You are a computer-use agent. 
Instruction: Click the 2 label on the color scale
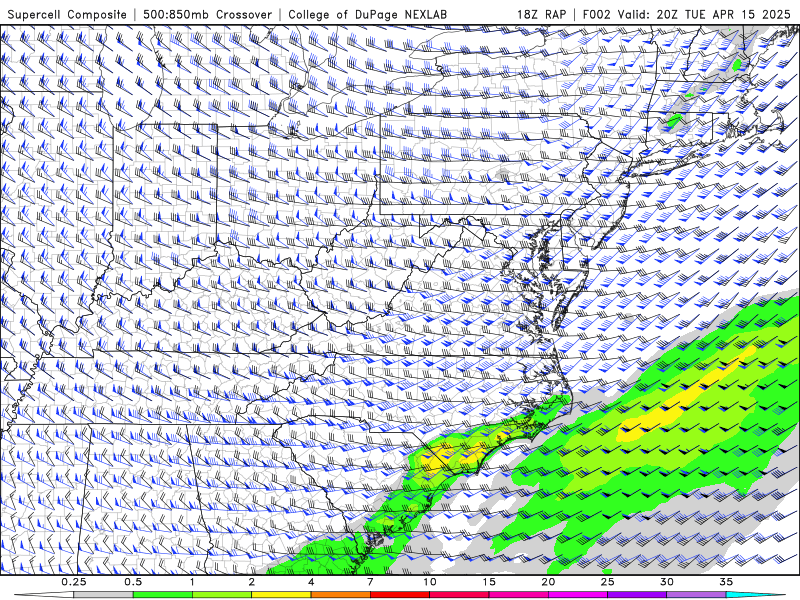[252, 582]
